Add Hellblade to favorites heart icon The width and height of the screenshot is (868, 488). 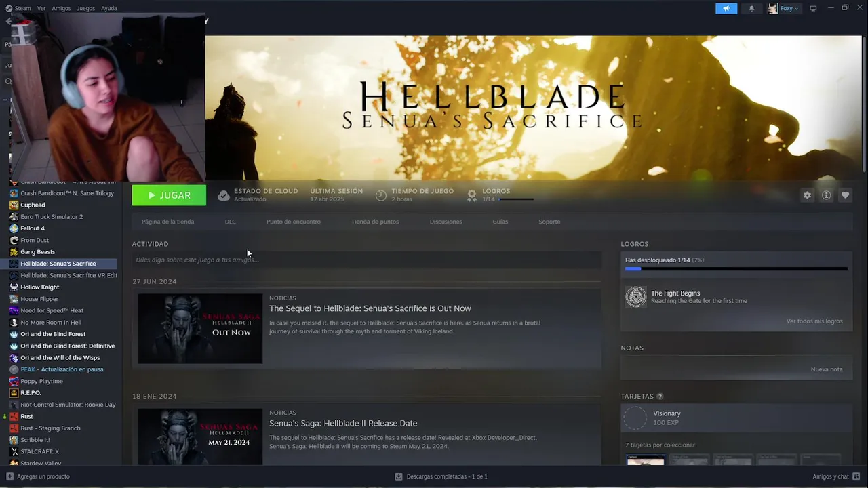pyautogui.click(x=845, y=195)
